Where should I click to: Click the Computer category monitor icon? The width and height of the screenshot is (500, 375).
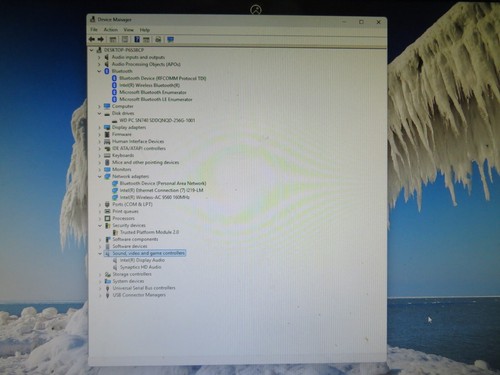[x=107, y=106]
